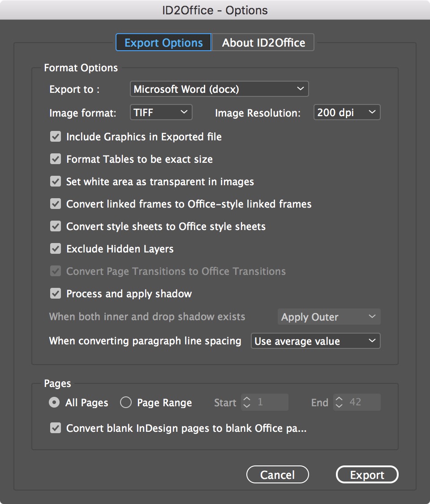
Task: Click the Start page number field
Action: tap(270, 402)
